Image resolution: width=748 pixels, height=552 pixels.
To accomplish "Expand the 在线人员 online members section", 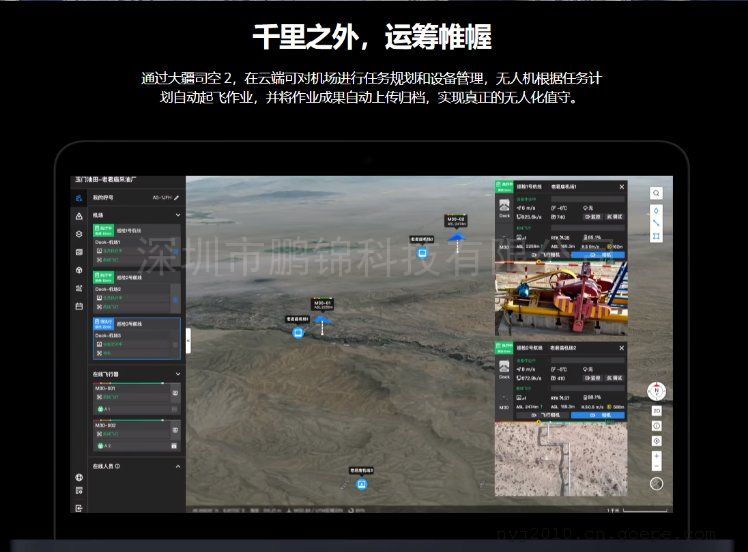I will click(x=178, y=466).
